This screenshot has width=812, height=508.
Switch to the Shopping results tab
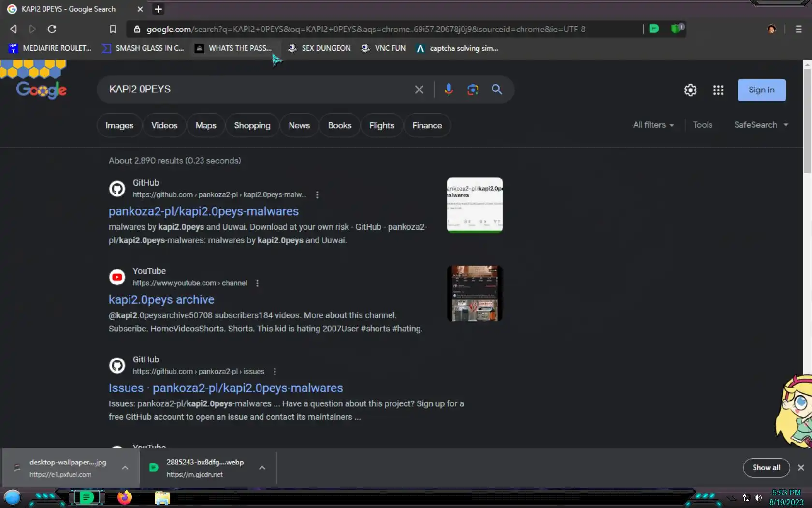[252, 126]
